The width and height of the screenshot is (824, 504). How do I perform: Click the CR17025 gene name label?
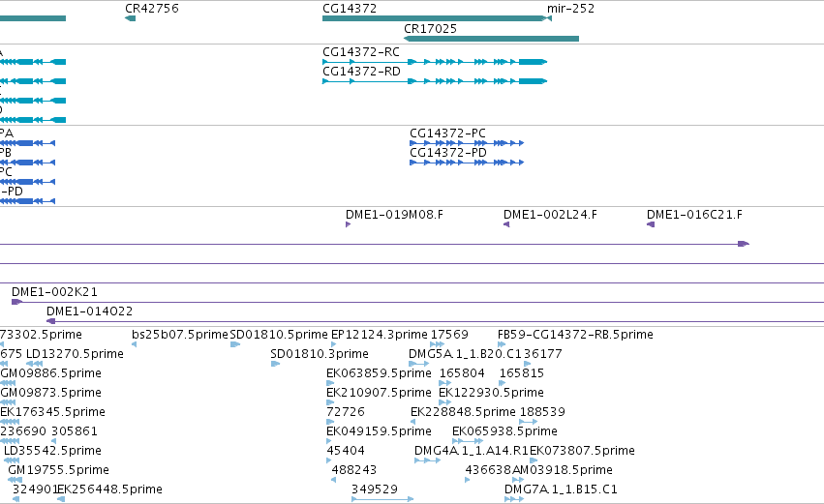pos(430,29)
